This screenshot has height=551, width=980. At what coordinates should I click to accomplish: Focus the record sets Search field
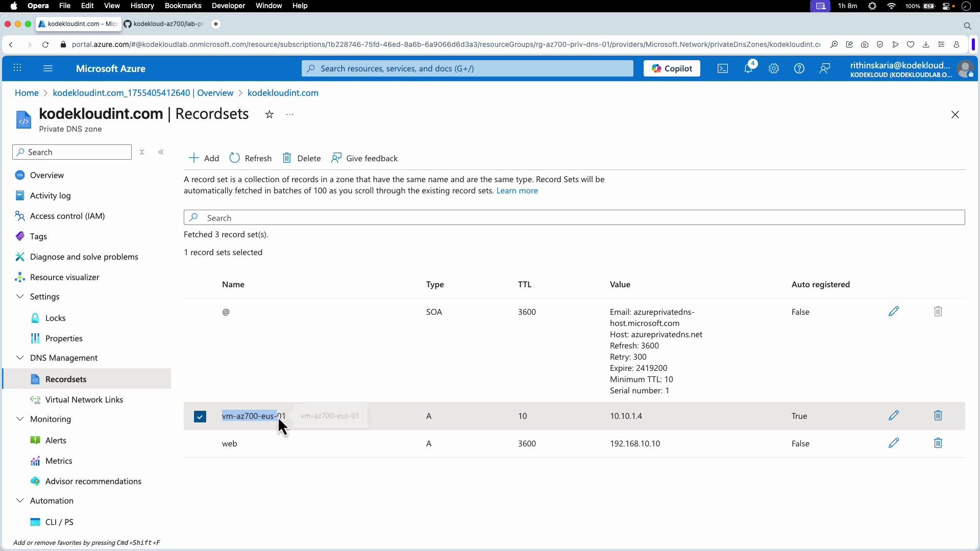tap(574, 218)
